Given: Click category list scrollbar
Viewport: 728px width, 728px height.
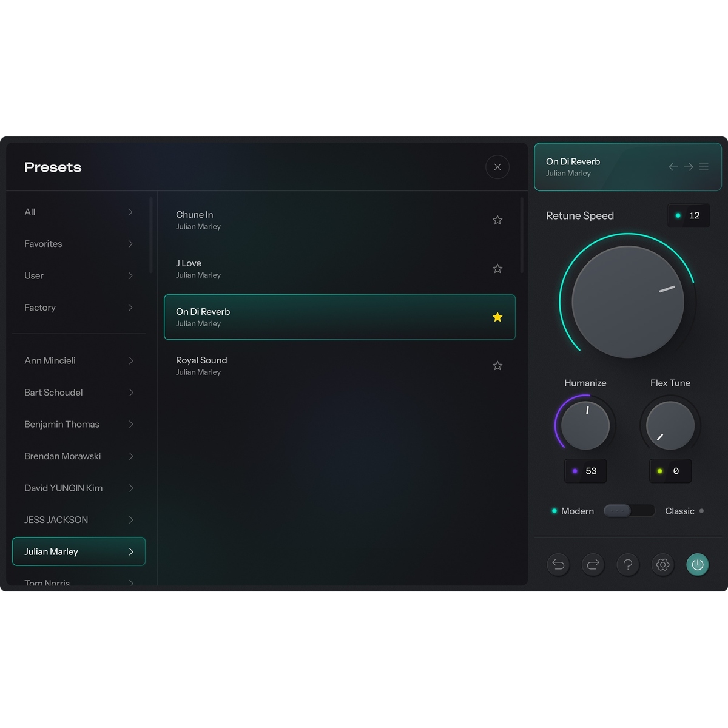Looking at the screenshot, I should [151, 235].
